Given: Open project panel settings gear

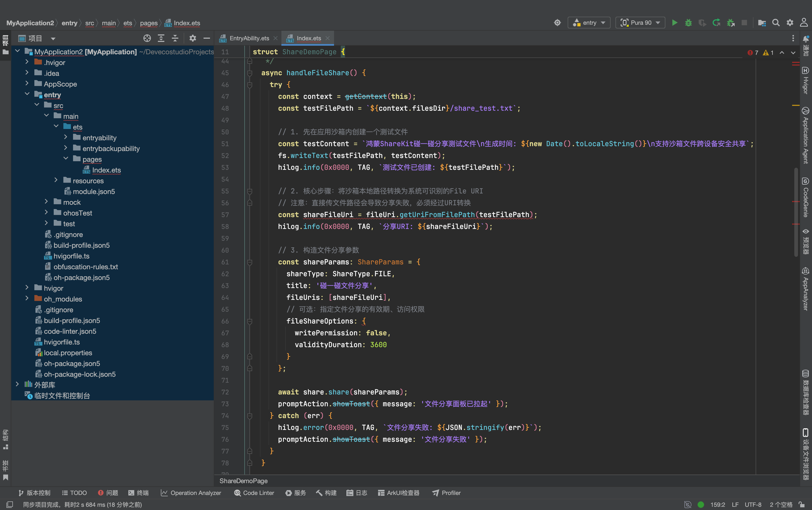Looking at the screenshot, I should (x=193, y=38).
